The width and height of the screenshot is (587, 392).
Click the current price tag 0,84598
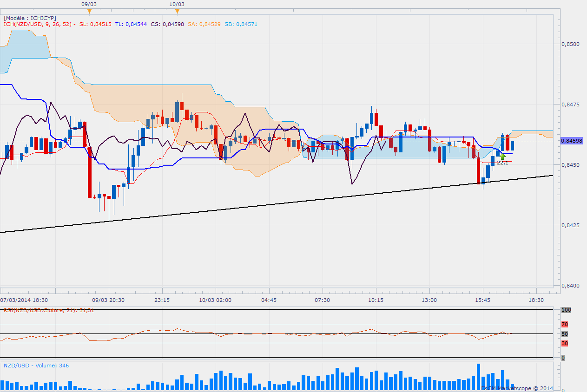click(x=572, y=140)
